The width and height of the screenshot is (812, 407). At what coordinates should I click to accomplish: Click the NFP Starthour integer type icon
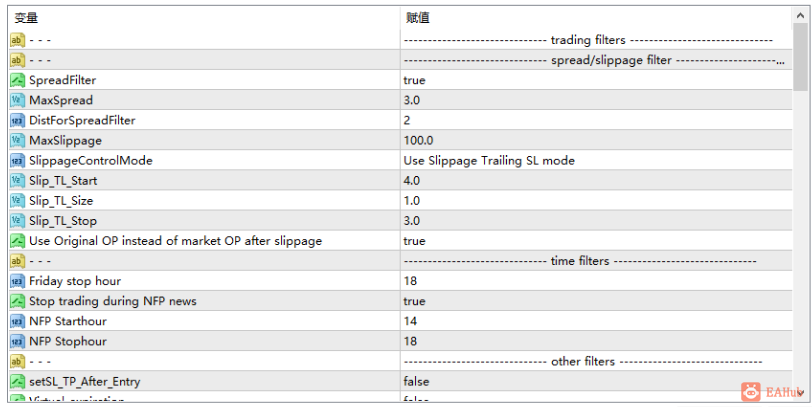coord(17,322)
